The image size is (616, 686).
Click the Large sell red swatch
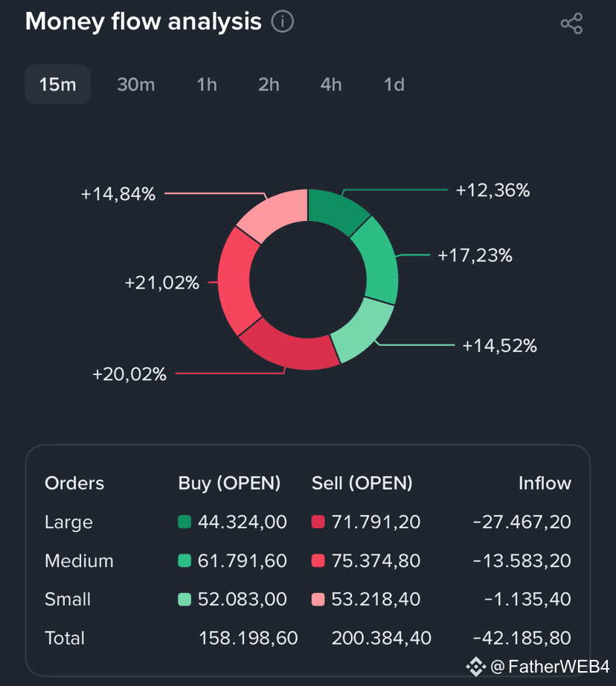tap(318, 522)
